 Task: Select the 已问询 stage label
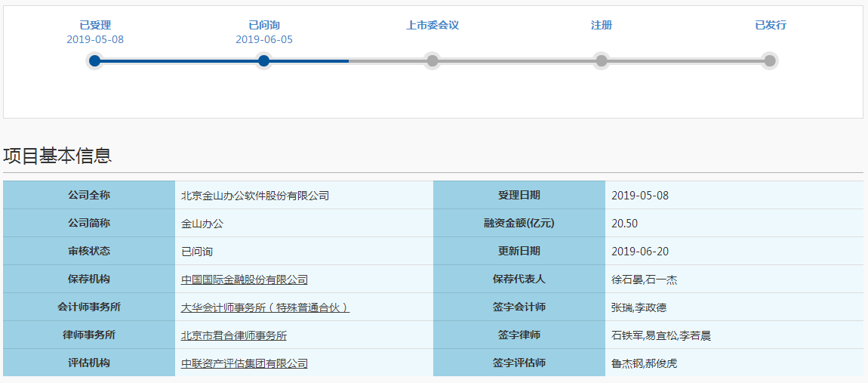[x=264, y=25]
